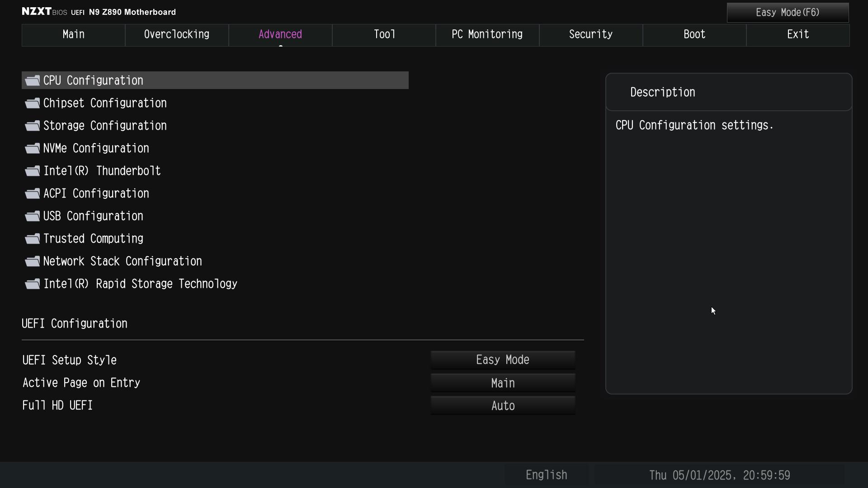The width and height of the screenshot is (868, 488).
Task: Click the date and time display
Action: [719, 475]
